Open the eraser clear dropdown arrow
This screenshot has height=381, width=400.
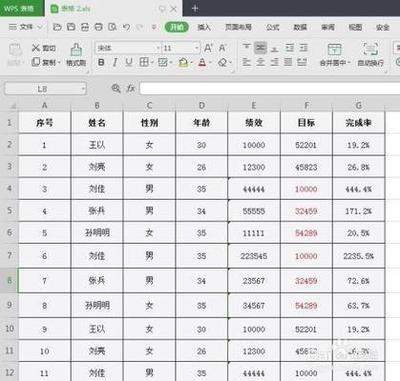click(231, 62)
